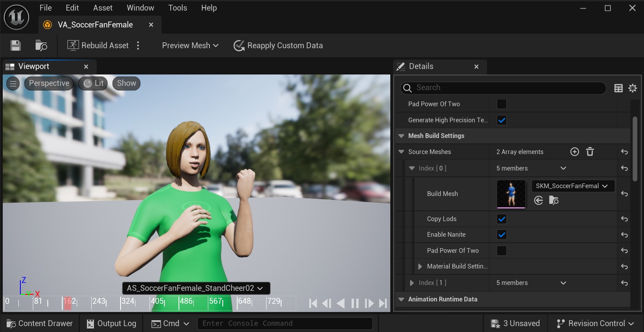Step to previous frame
The width and height of the screenshot is (644, 332).
327,303
